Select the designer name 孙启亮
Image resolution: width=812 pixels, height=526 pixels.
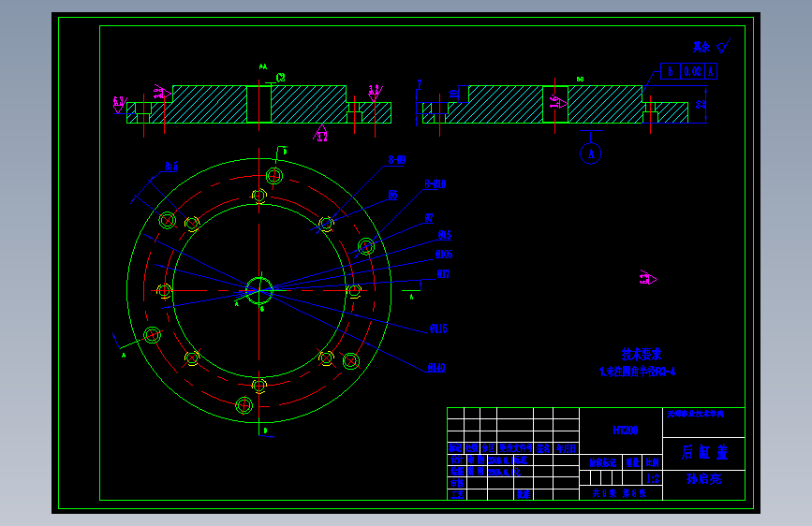pos(703,479)
